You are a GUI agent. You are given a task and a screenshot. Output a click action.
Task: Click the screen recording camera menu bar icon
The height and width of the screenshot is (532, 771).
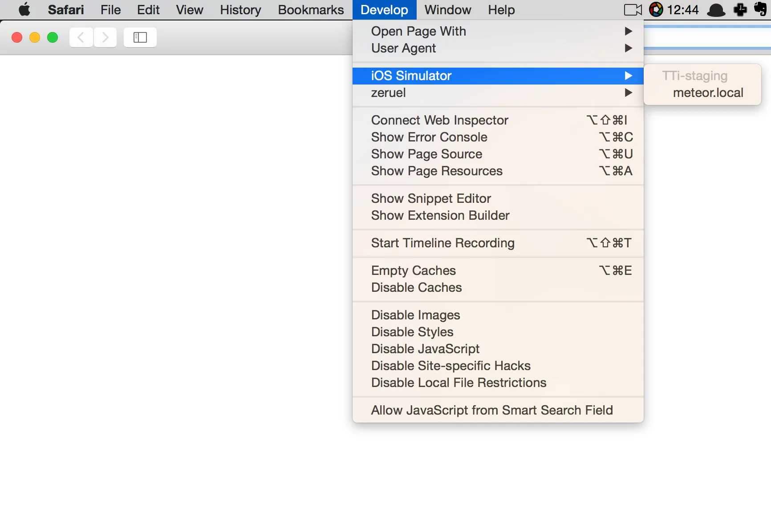632,10
